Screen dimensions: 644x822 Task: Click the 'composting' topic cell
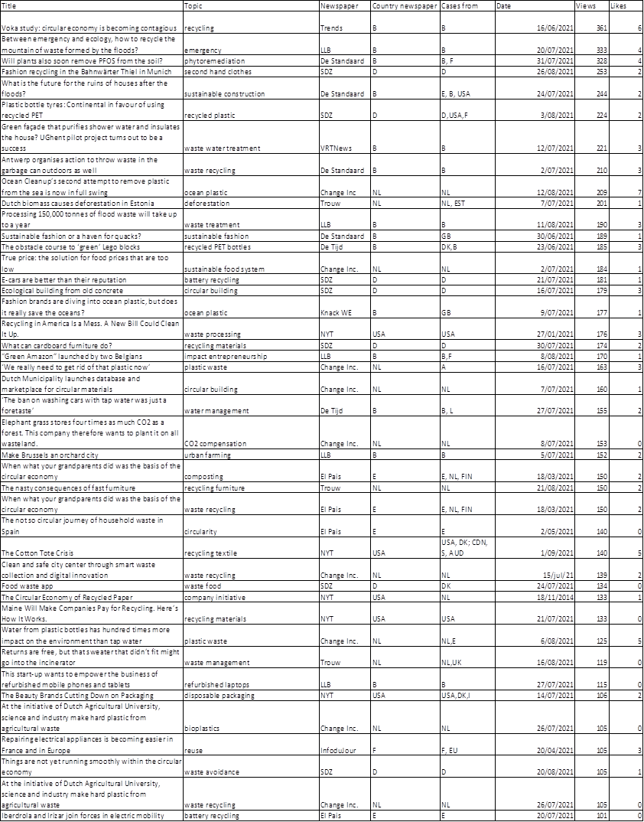pyautogui.click(x=251, y=471)
